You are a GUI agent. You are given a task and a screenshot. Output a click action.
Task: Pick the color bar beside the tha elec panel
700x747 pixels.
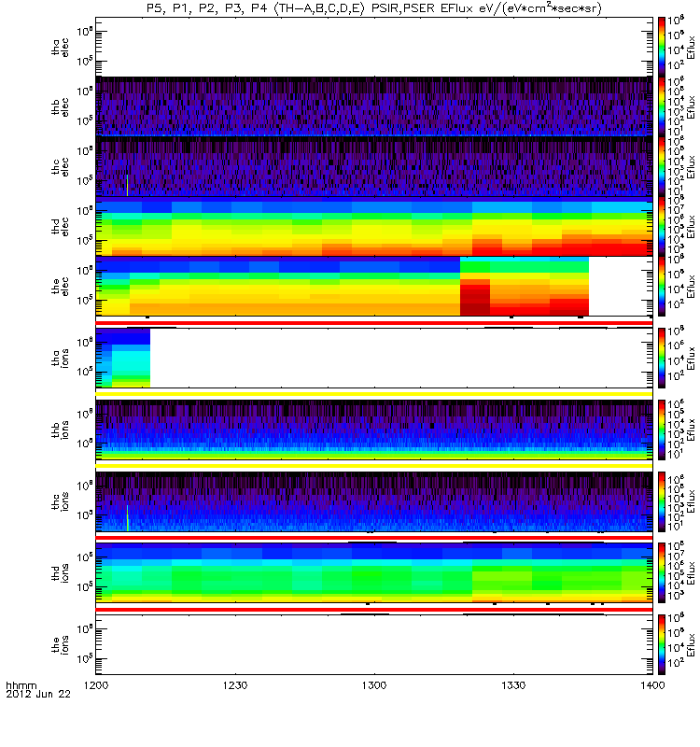click(x=662, y=48)
